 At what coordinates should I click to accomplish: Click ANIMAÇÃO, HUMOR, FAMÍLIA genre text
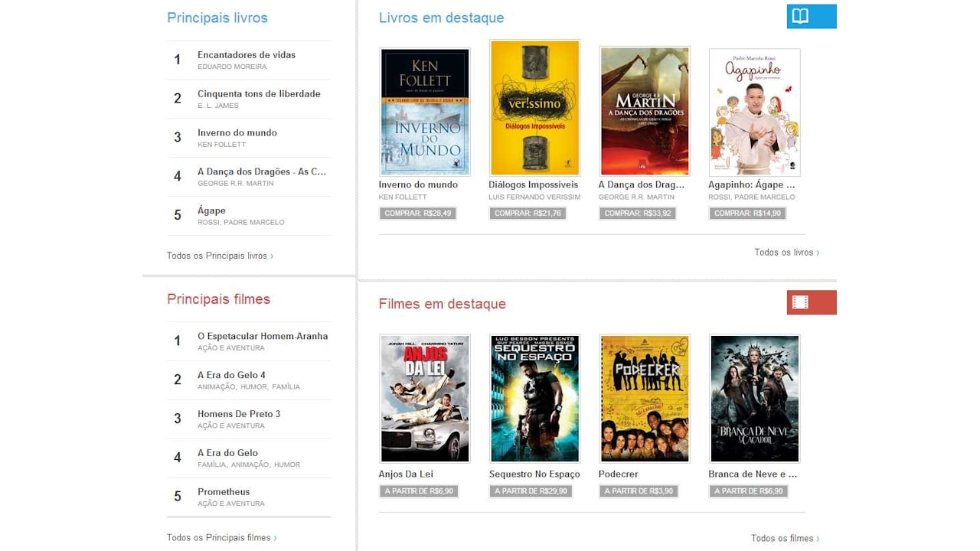249,387
